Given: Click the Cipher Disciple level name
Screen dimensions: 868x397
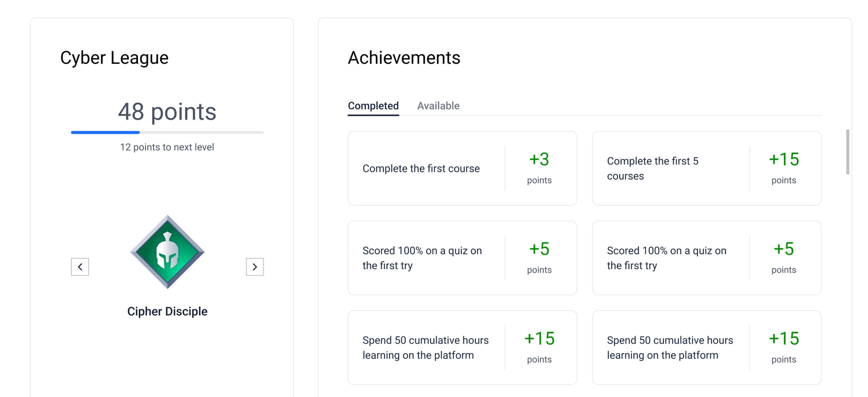Looking at the screenshot, I should coord(167,311).
